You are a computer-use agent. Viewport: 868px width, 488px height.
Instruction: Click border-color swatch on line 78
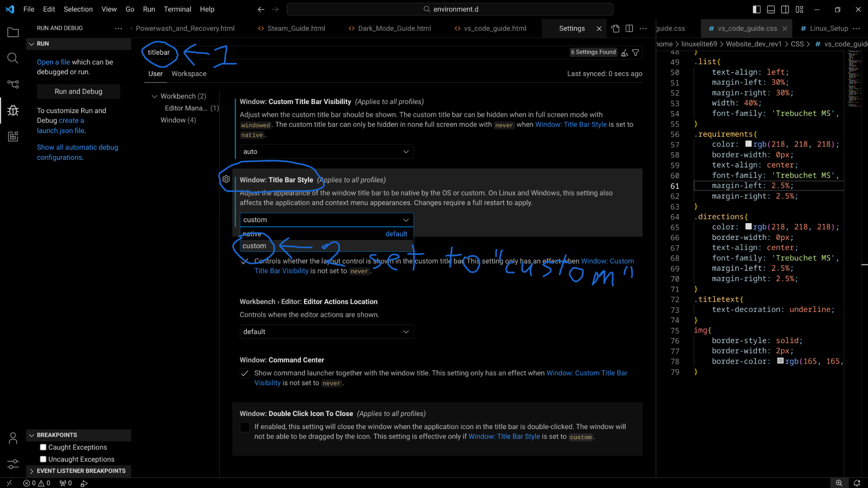click(x=781, y=361)
